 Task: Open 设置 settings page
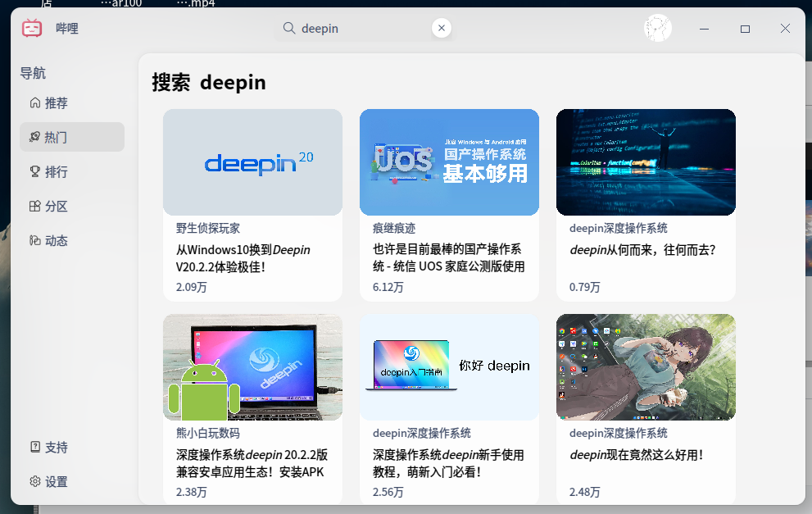pyautogui.click(x=72, y=482)
